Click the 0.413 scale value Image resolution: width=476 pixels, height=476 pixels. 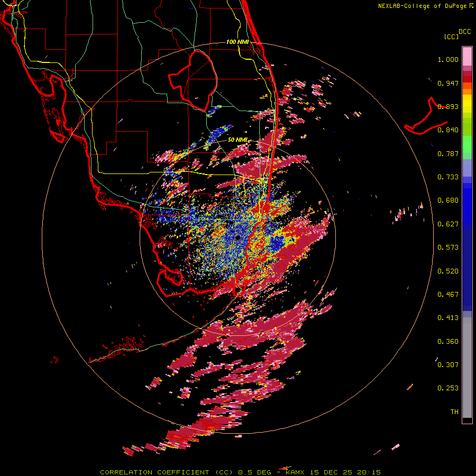tap(448, 318)
